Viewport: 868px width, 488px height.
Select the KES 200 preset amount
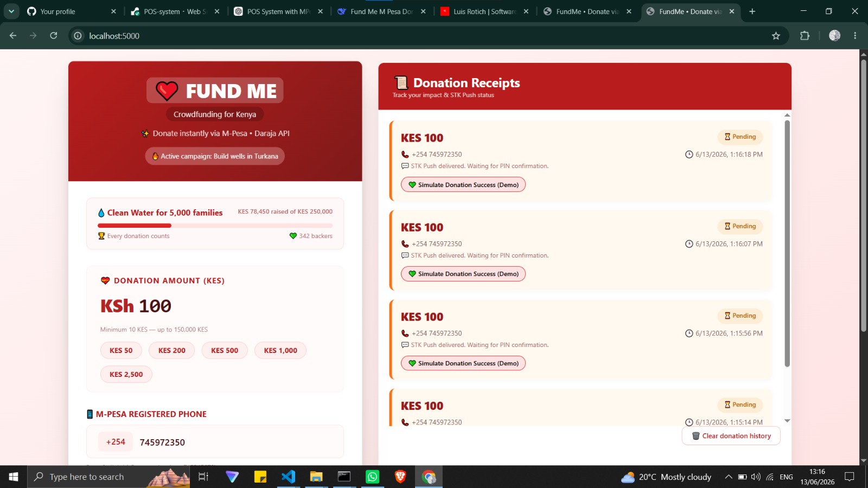[x=172, y=350]
